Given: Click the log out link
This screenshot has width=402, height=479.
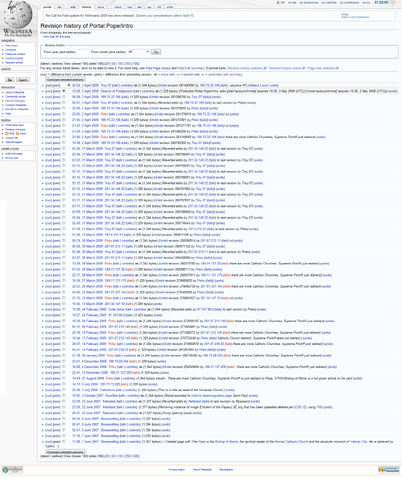Looking at the screenshot, I should (x=366, y=3).
